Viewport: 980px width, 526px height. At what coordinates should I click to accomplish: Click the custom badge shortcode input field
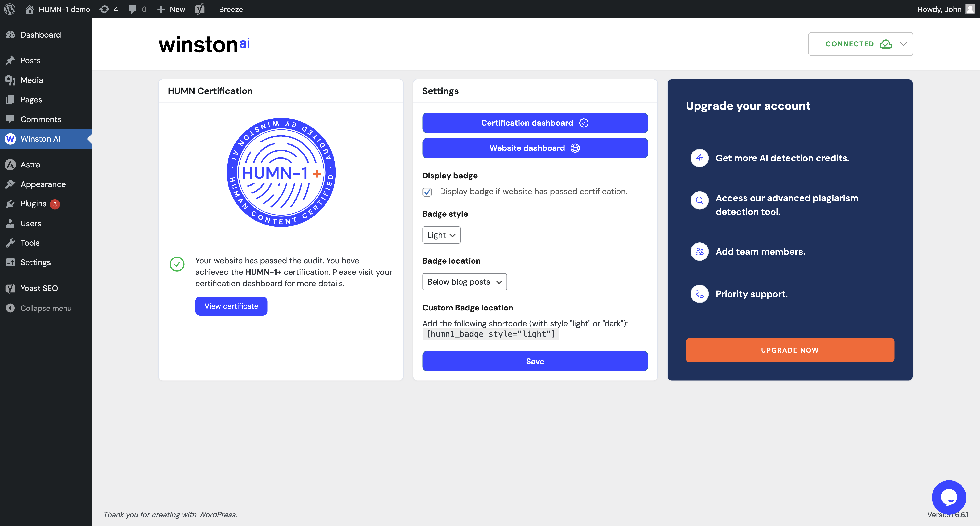pyautogui.click(x=491, y=334)
